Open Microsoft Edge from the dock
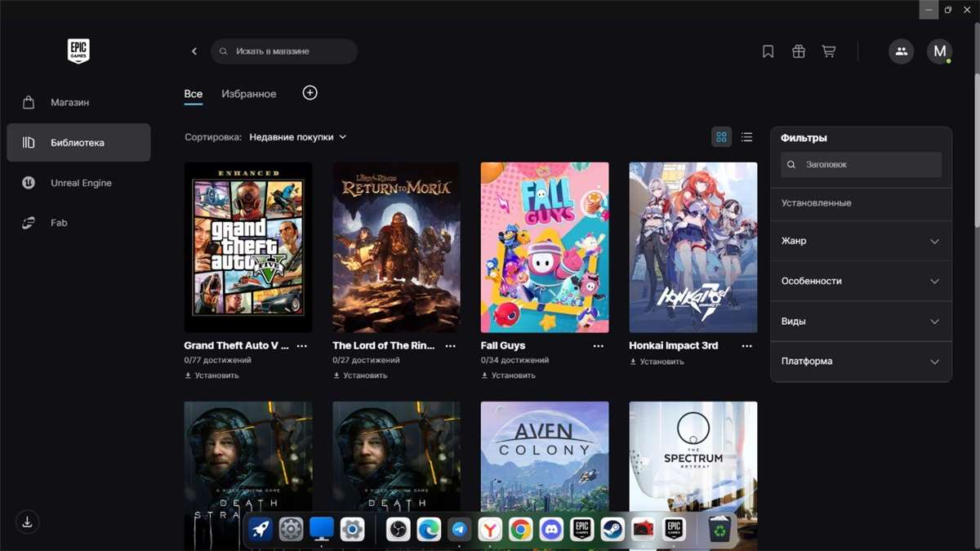Image resolution: width=980 pixels, height=551 pixels. pos(429,530)
